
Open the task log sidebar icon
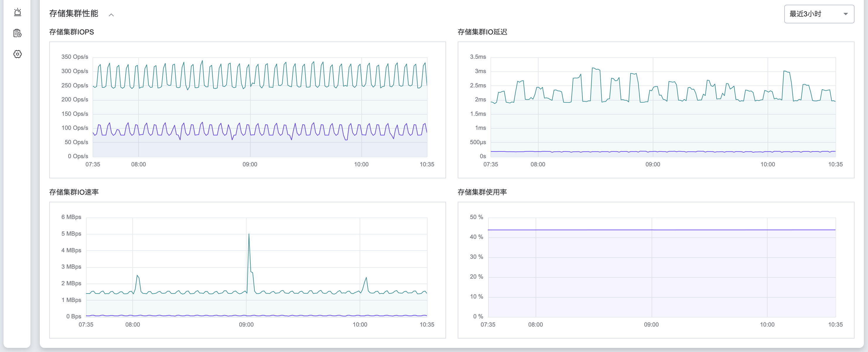point(18,33)
